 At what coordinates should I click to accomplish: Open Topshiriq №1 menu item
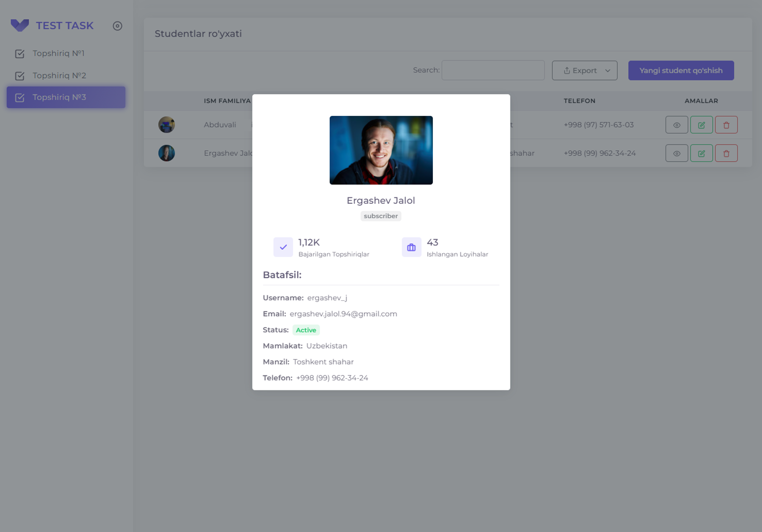[x=59, y=53]
